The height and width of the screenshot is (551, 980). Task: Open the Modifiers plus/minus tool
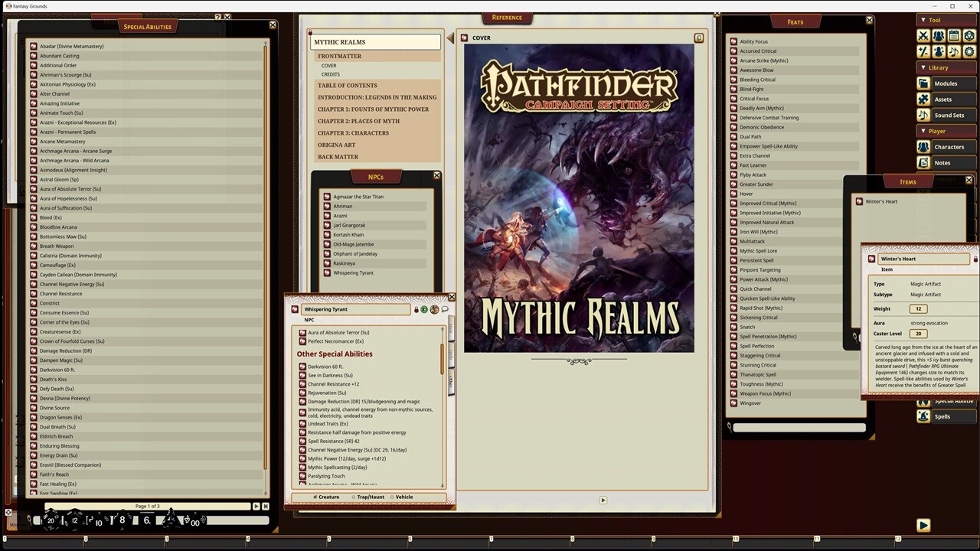coord(923,51)
